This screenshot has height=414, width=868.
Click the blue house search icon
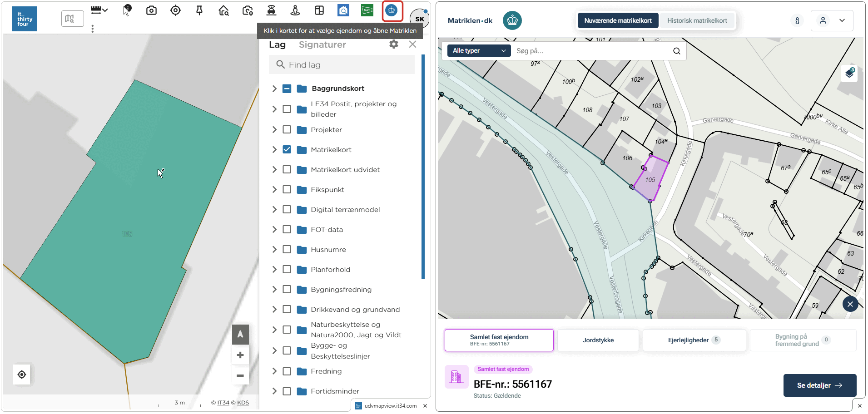[x=343, y=10]
